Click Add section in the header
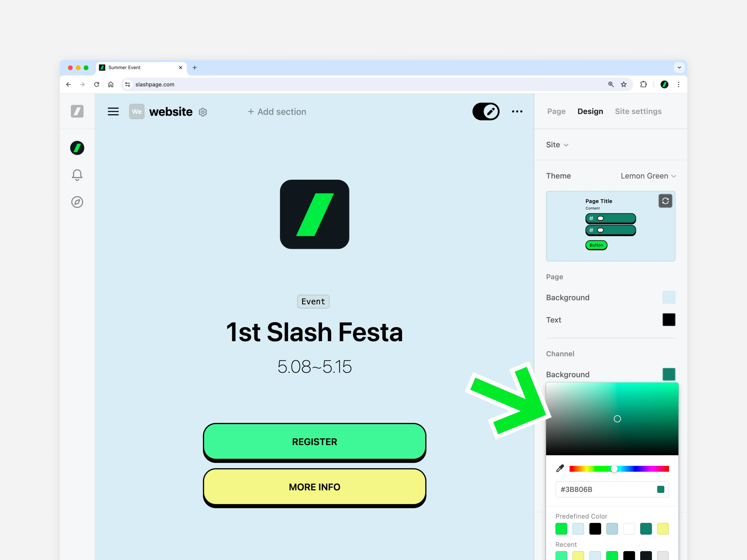Screen dimensions: 747x560 point(277,112)
